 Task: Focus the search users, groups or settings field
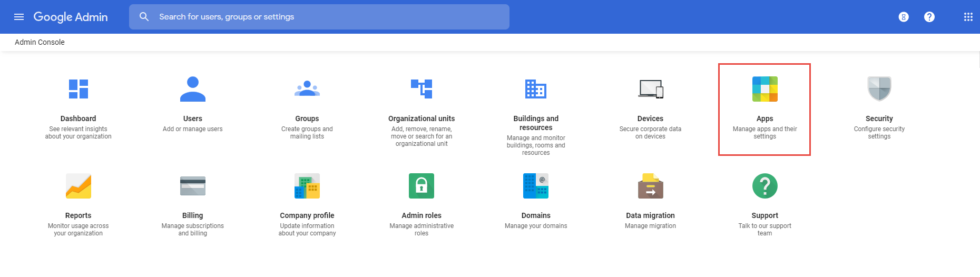319,17
